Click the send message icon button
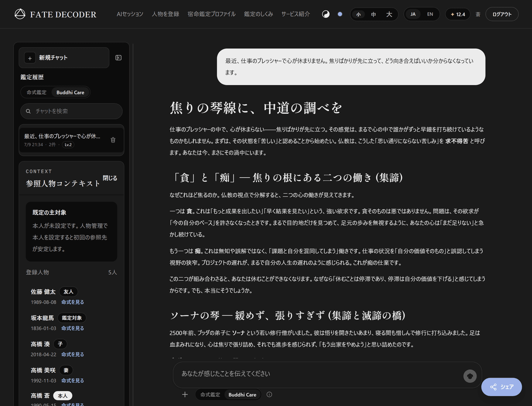 pyautogui.click(x=470, y=376)
